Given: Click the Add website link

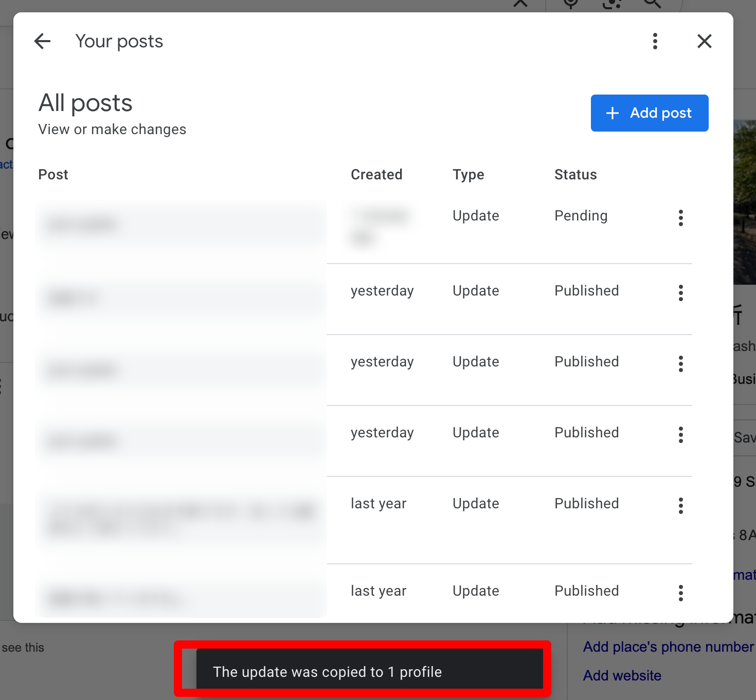Looking at the screenshot, I should pos(622,675).
